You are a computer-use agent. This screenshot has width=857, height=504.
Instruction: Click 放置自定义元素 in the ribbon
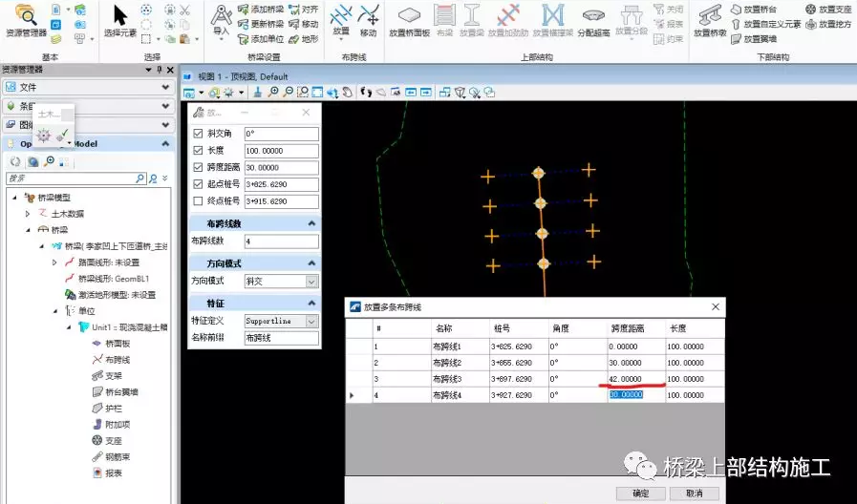[765, 24]
